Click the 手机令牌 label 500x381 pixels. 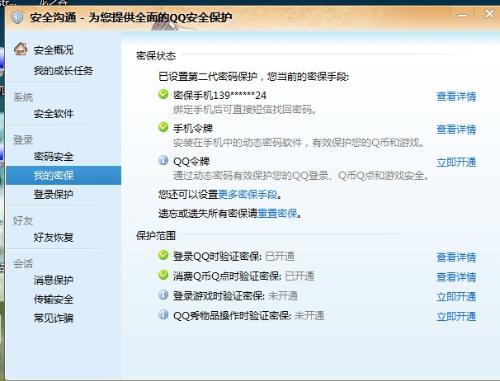click(193, 128)
